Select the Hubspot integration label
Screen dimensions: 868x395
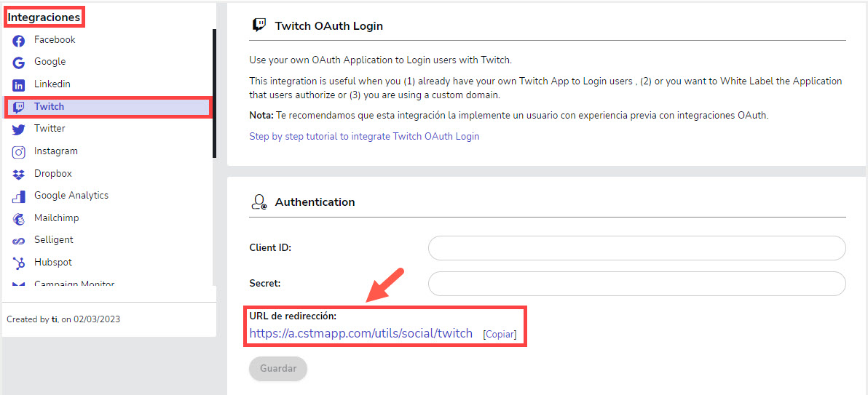[x=53, y=262]
